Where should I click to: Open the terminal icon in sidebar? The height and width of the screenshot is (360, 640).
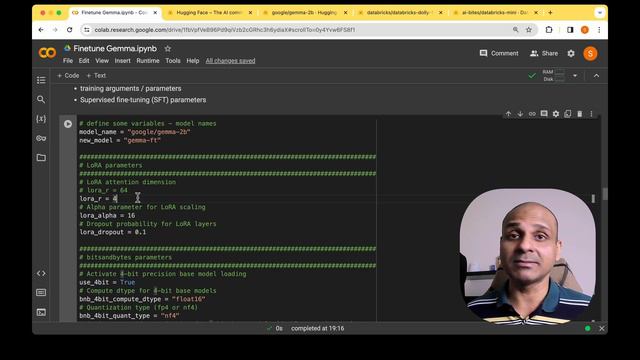click(41, 312)
